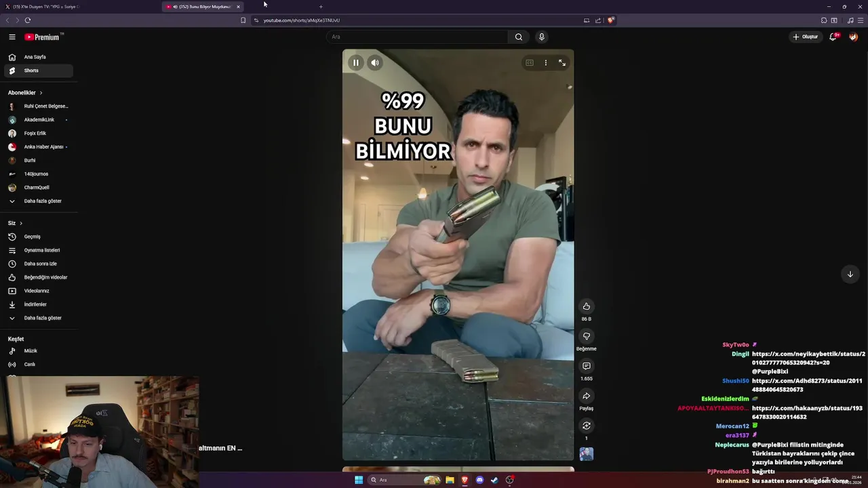Select Shorts in the sidebar
This screenshot has height=488, width=868.
click(x=39, y=70)
